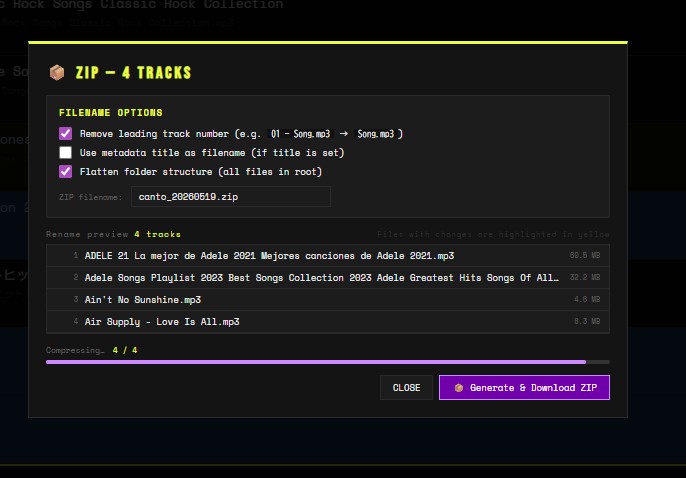The width and height of the screenshot is (686, 478).
Task: Click the Rename preview 4 tracks label
Action: (x=113, y=234)
